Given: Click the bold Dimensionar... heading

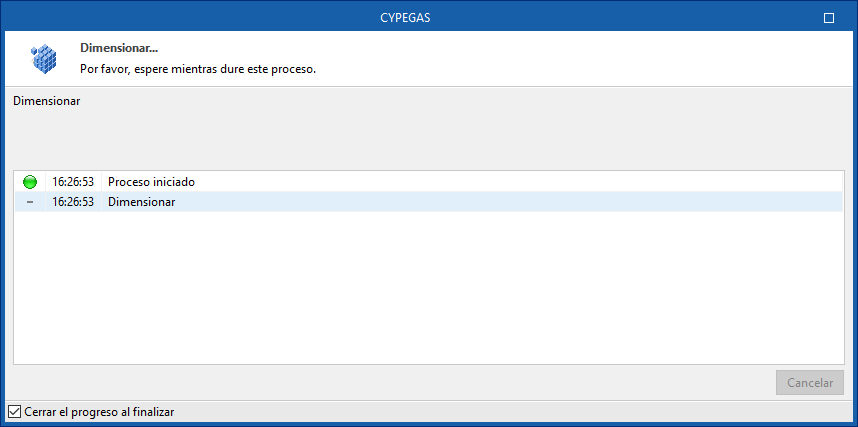Looking at the screenshot, I should tap(119, 48).
